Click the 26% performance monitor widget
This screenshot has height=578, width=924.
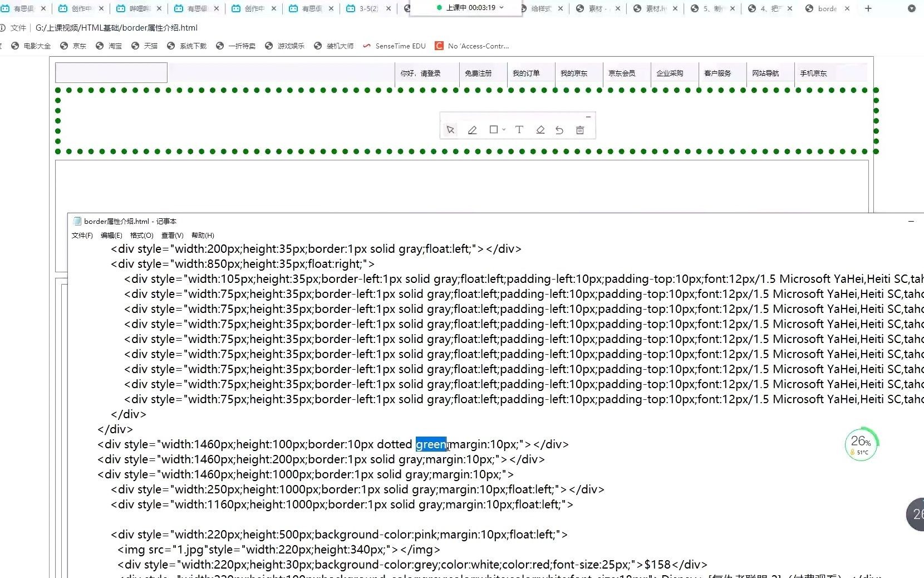point(861,444)
